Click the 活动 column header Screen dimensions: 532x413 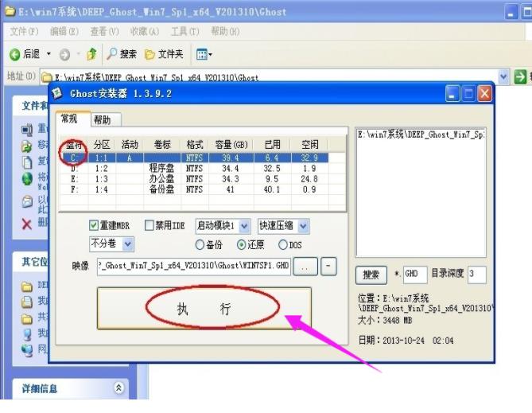(130, 145)
